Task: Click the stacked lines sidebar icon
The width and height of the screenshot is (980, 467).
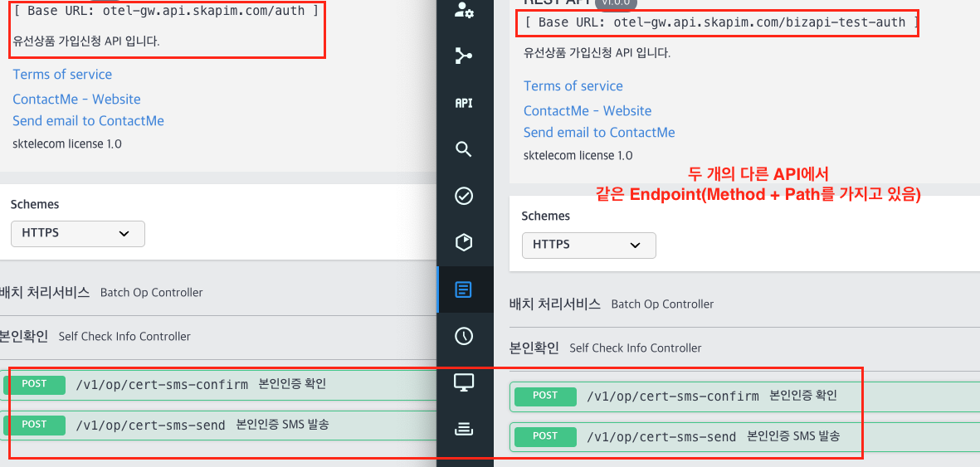Action: pyautogui.click(x=464, y=429)
